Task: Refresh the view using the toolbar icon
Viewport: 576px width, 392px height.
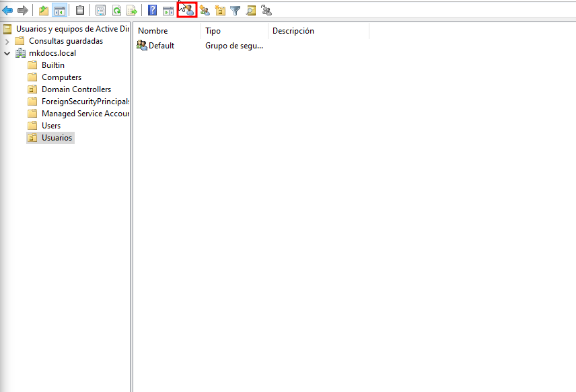Action: pos(116,10)
